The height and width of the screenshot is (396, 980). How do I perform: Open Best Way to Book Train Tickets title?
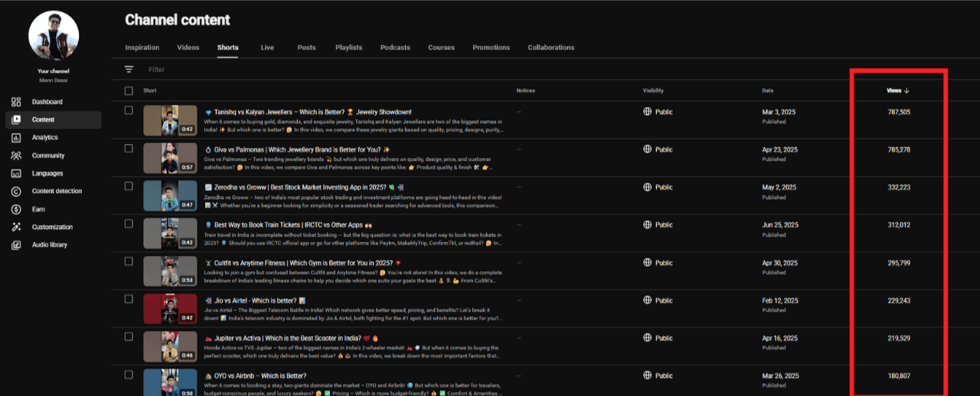click(289, 224)
